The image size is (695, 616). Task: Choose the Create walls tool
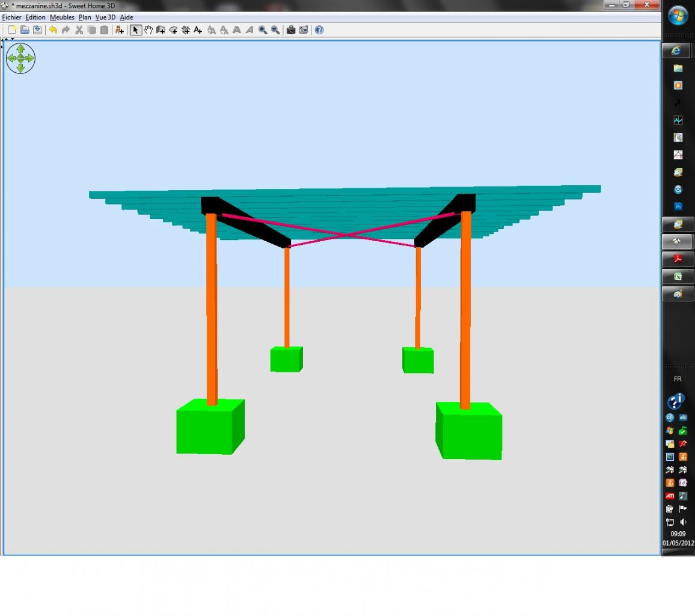click(x=161, y=29)
